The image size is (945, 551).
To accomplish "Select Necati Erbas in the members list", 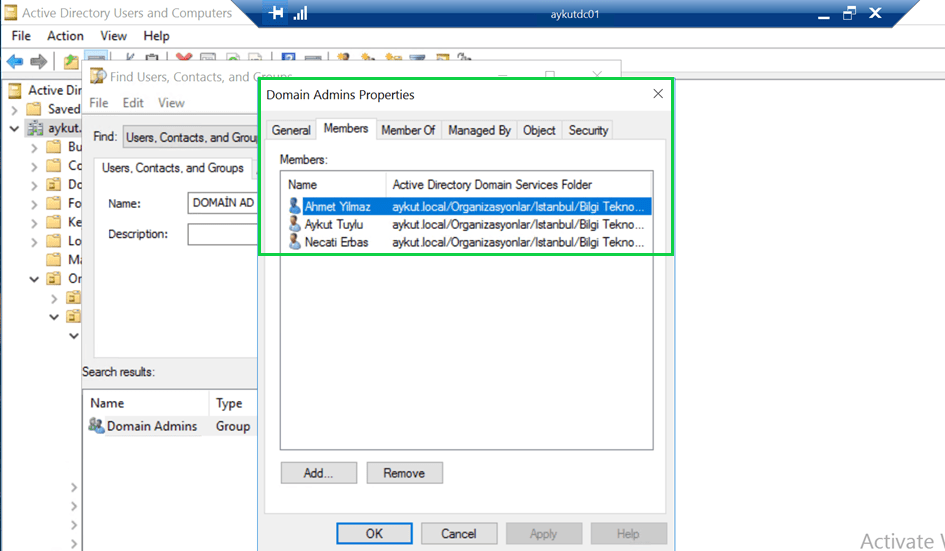I will (x=336, y=242).
